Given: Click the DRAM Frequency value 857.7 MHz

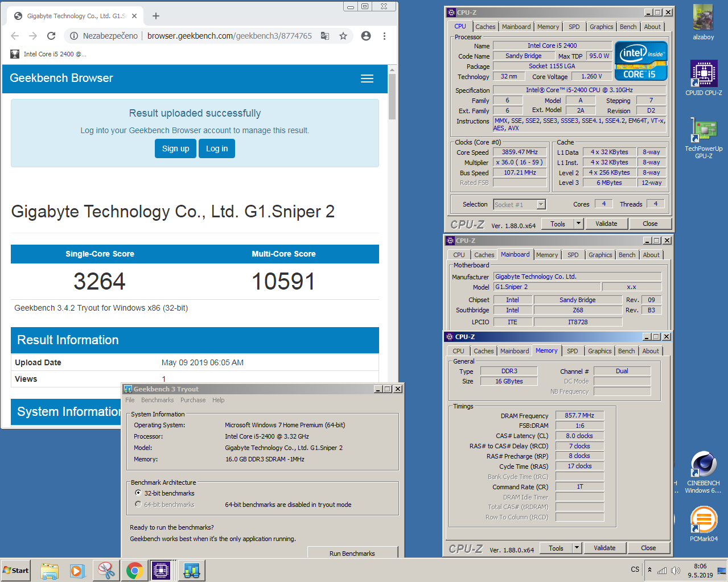Looking at the screenshot, I should [x=579, y=415].
